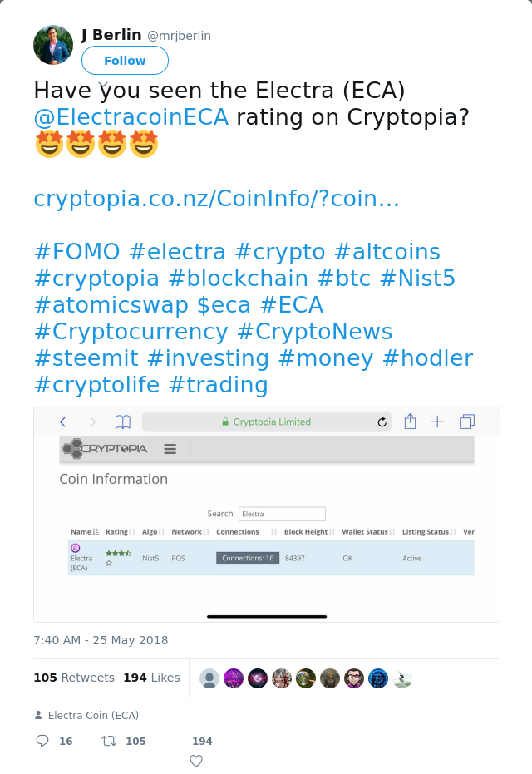Follow J Berlin's account
This screenshot has width=532, height=774.
125,60
